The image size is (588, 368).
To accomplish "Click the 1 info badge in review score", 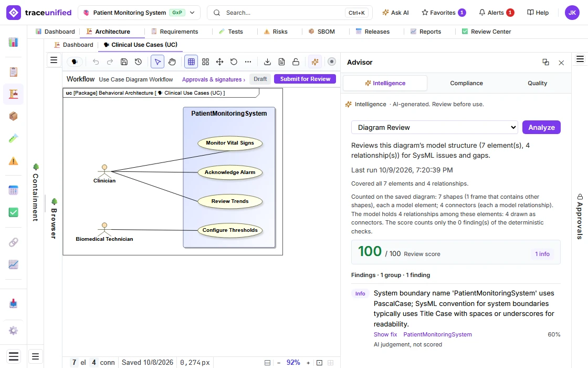I will [x=542, y=254].
